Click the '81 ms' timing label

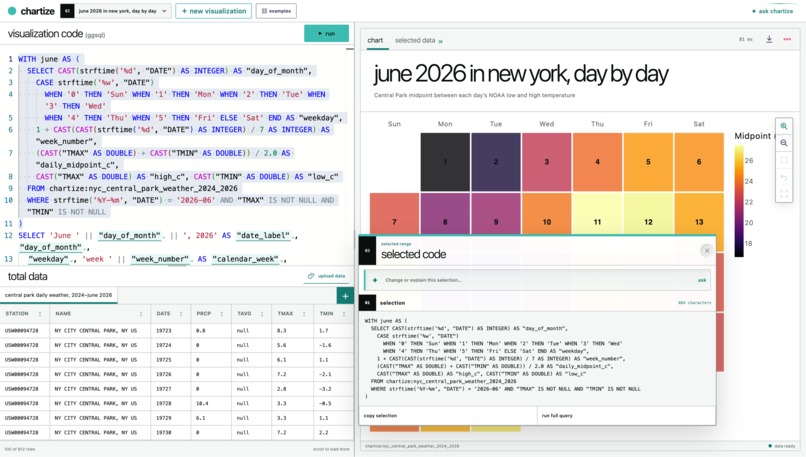point(745,40)
